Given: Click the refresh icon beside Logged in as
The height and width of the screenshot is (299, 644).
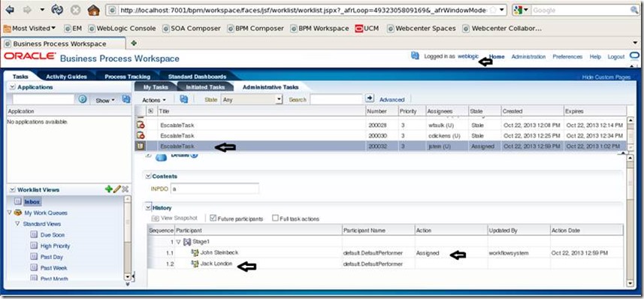Looking at the screenshot, I should click(x=415, y=56).
